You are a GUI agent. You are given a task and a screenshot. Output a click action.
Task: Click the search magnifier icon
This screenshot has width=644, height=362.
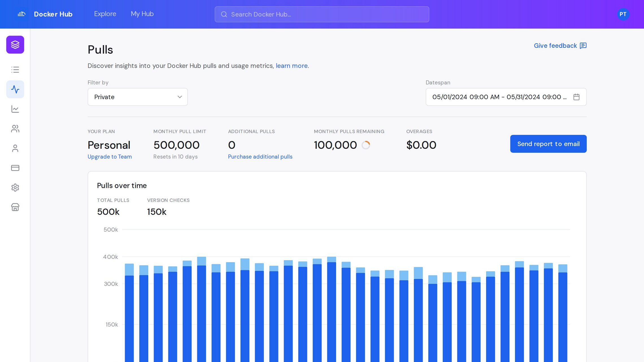[x=224, y=14]
